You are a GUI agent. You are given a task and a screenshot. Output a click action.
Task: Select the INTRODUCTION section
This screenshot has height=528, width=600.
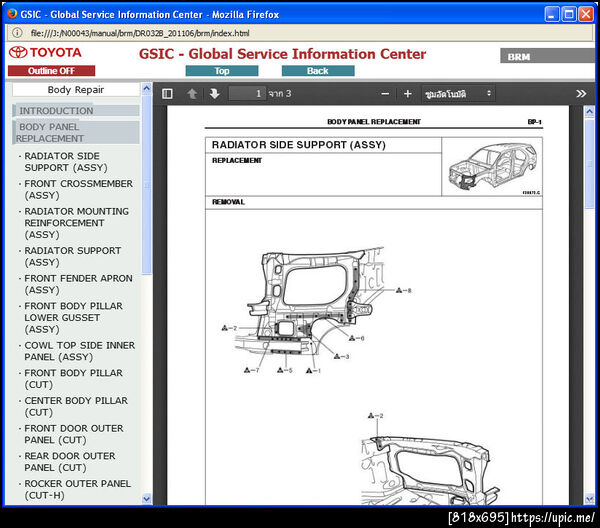[76, 111]
